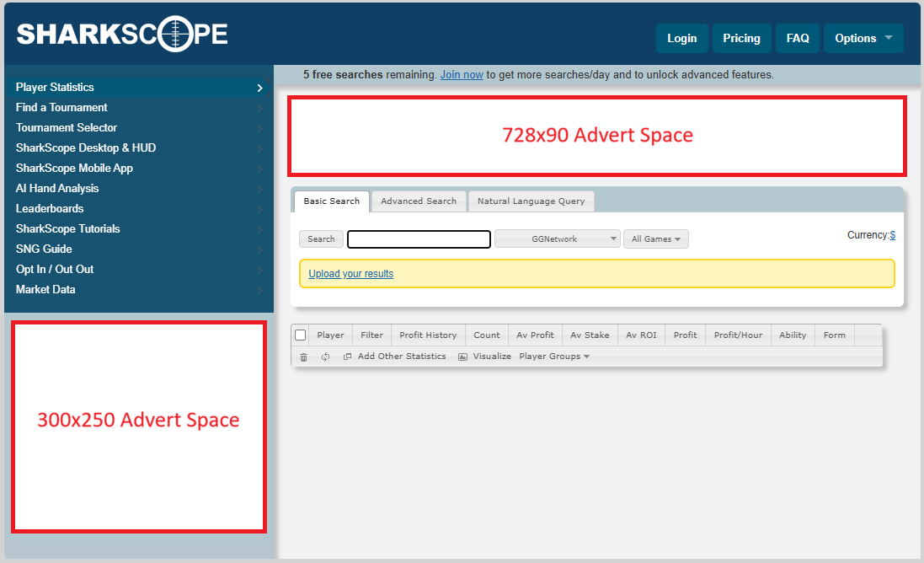This screenshot has height=563, width=924.
Task: Open the All Games dropdown
Action: [x=656, y=239]
